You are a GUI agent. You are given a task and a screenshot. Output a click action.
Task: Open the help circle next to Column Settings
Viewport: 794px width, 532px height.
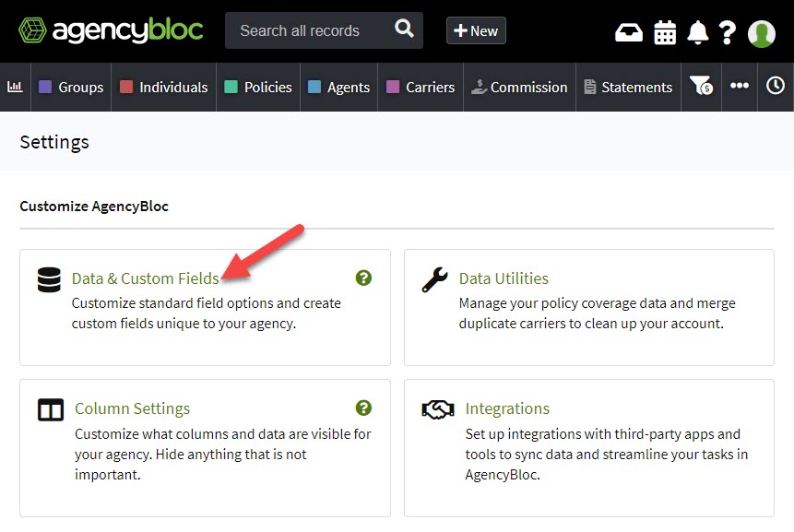(363, 407)
